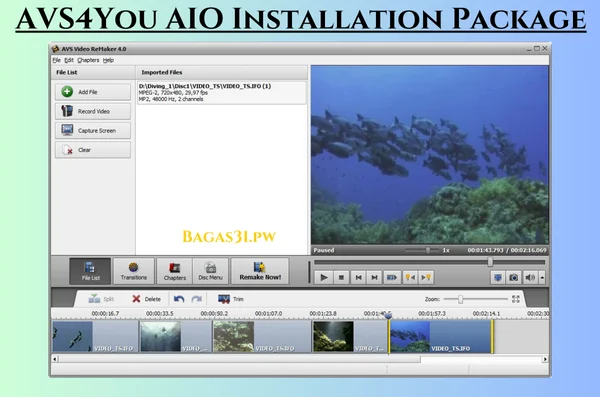The image size is (600, 397).
Task: Click the Undo arrow
Action: click(x=179, y=299)
